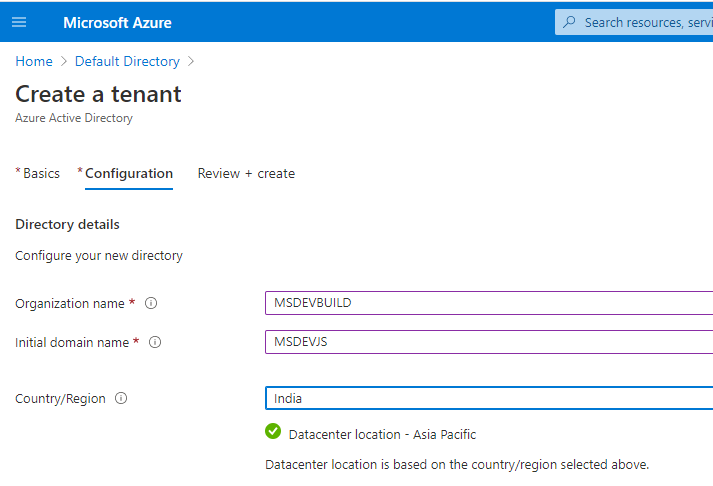Click the Initial domain name info icon

[x=156, y=342]
